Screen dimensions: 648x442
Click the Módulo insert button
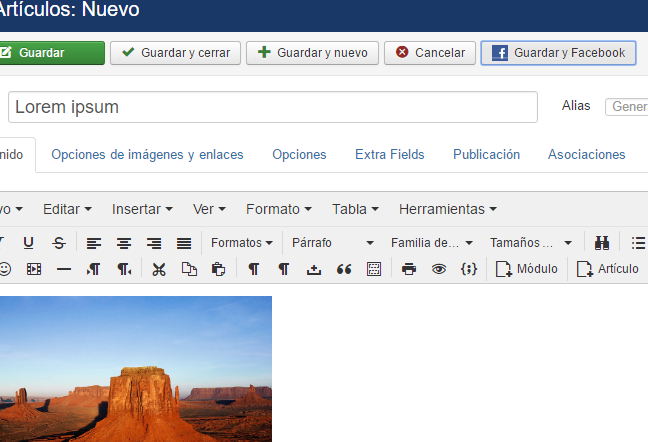click(527, 269)
